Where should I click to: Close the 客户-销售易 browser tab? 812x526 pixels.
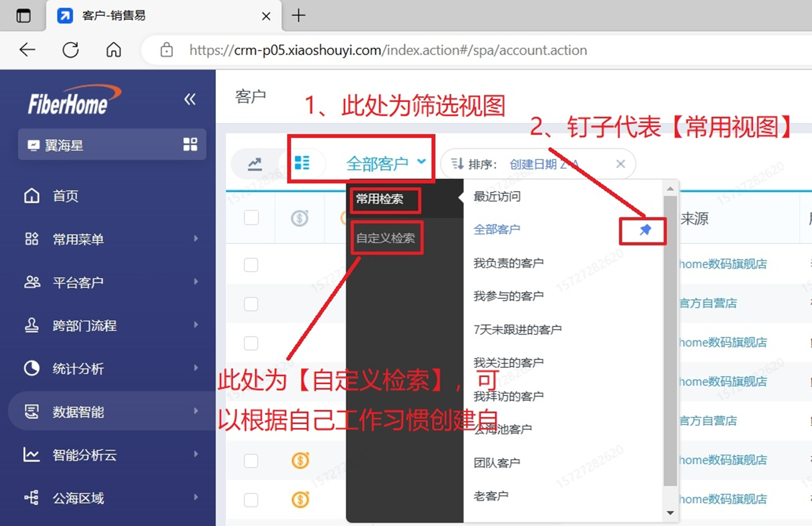pos(266,16)
